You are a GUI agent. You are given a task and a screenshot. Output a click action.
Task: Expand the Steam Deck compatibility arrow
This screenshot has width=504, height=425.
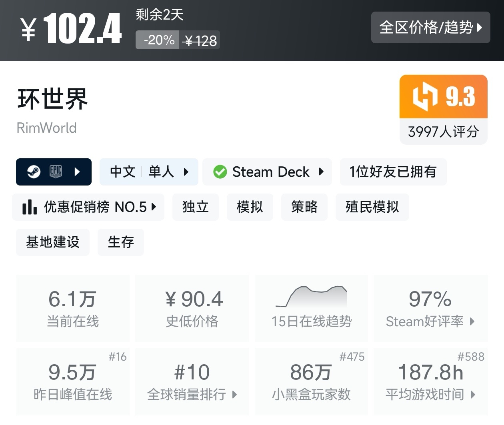321,172
